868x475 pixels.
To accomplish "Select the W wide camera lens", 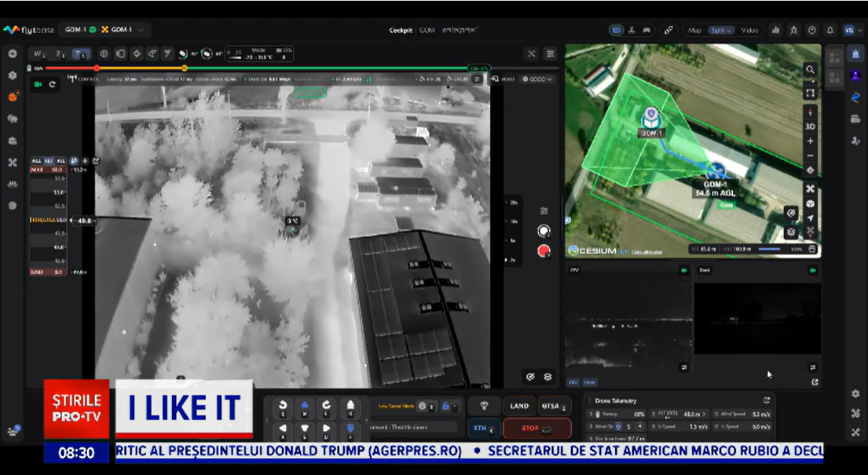I will (x=38, y=53).
